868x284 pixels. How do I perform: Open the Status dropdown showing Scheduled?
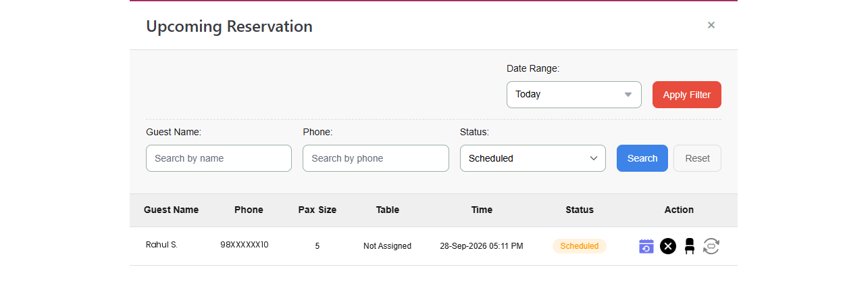533,158
